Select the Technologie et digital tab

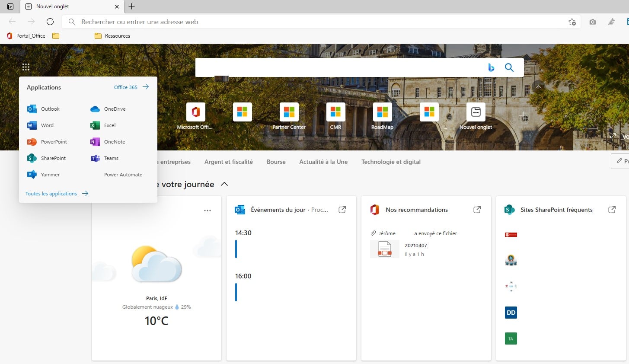(x=391, y=162)
